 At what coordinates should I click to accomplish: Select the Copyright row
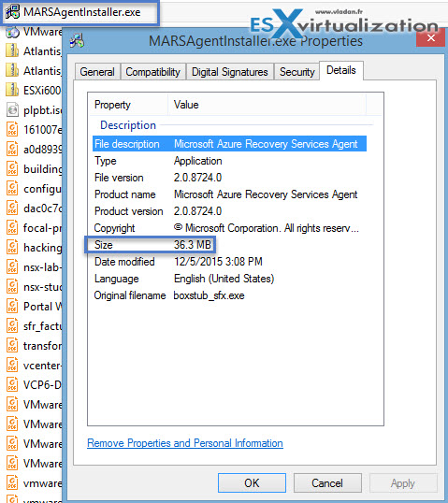click(x=229, y=228)
